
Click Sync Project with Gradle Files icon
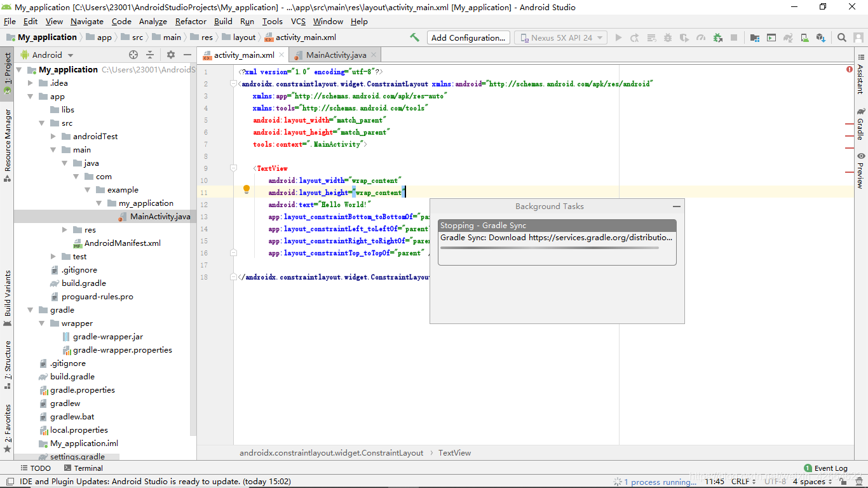[787, 37]
